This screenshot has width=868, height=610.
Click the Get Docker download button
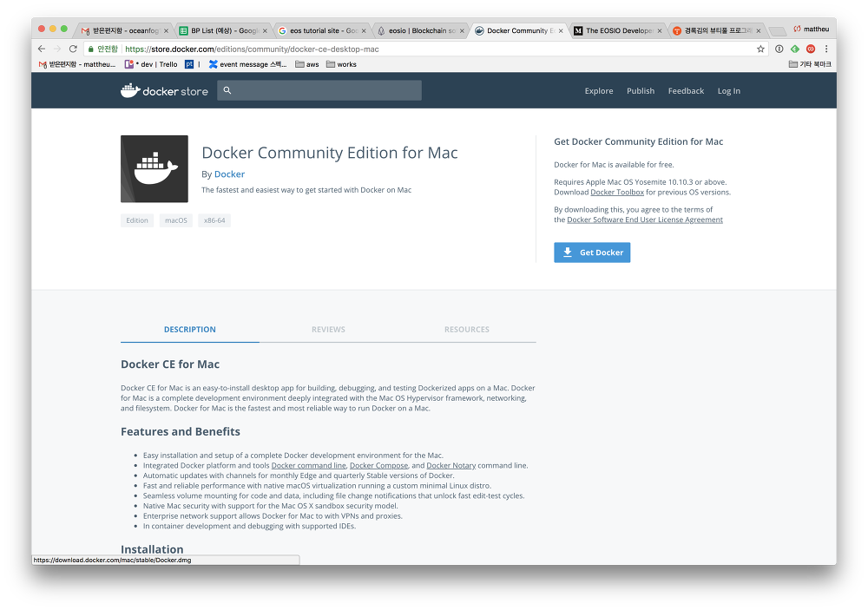point(592,253)
